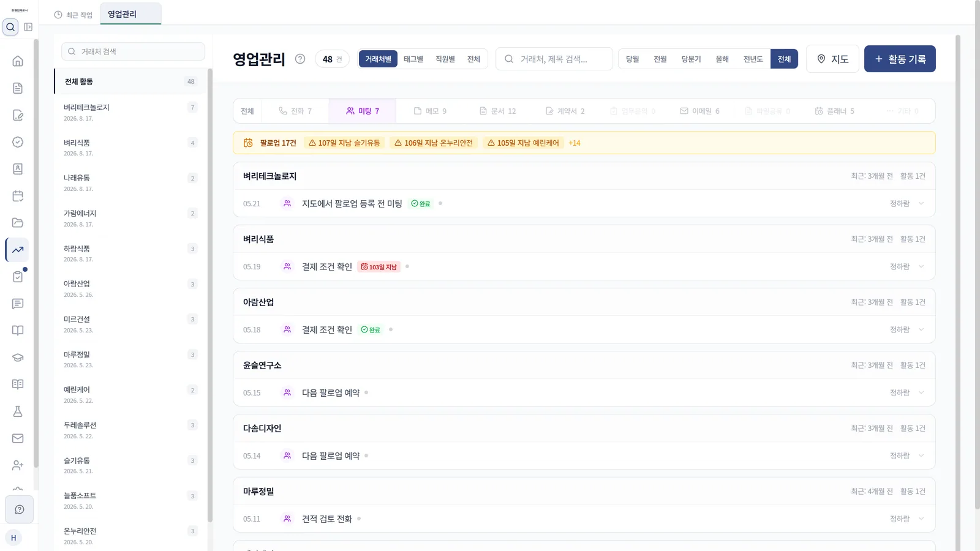Go to the home icon in sidebar
The width and height of the screenshot is (980, 551).
18,61
